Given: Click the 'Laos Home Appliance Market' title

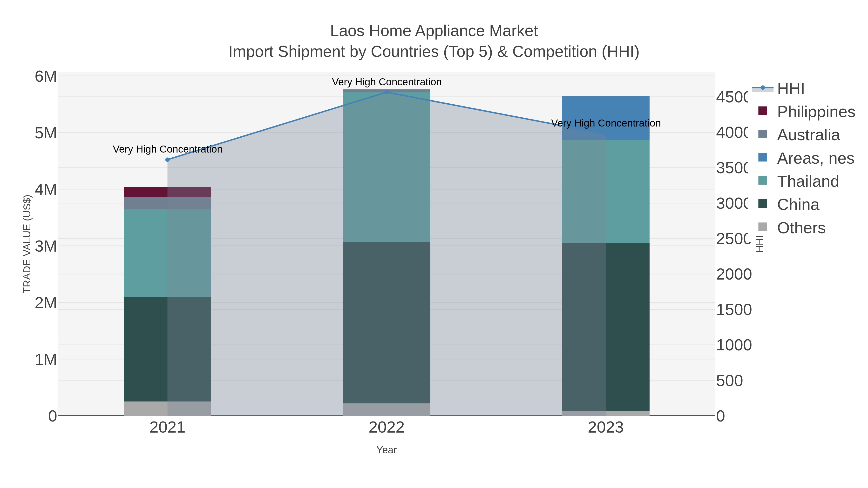Looking at the screenshot, I should pyautogui.click(x=434, y=31).
